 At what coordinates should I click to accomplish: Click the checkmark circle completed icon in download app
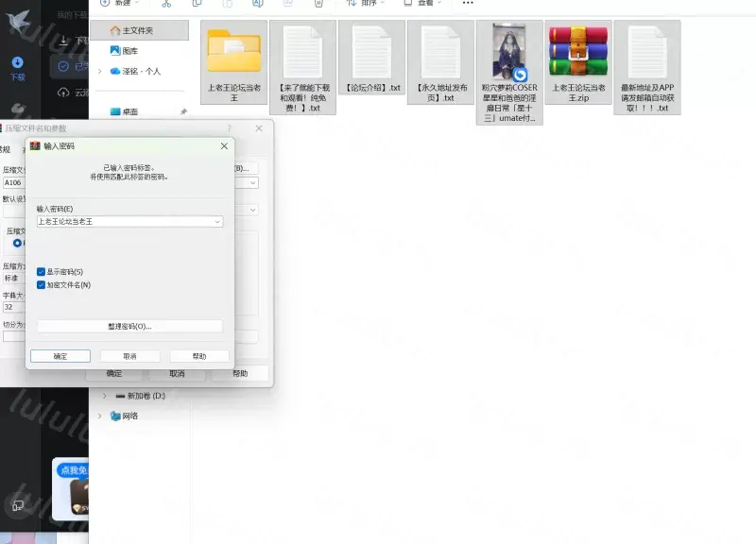tap(63, 66)
